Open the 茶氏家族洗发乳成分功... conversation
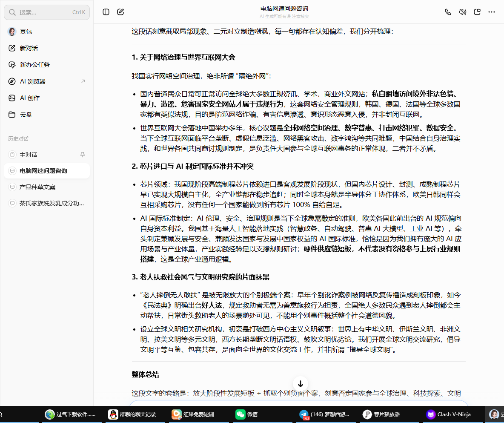504x423 pixels. (x=47, y=203)
